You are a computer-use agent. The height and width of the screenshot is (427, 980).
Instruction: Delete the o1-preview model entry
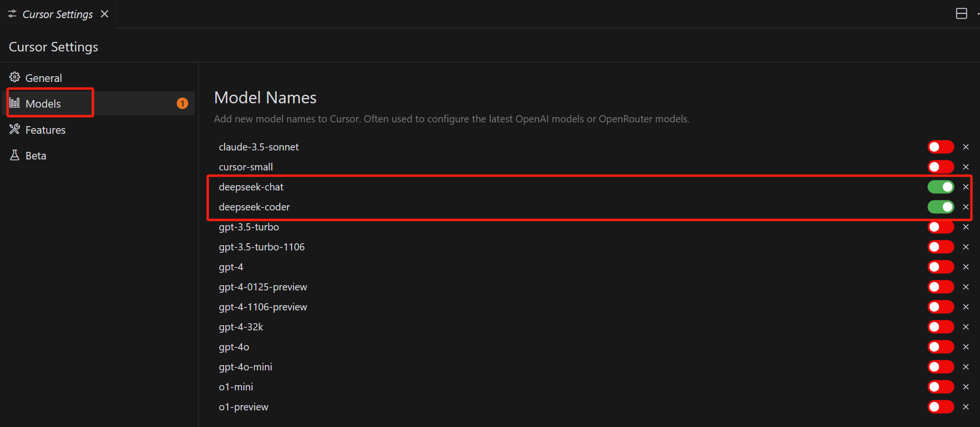point(966,407)
